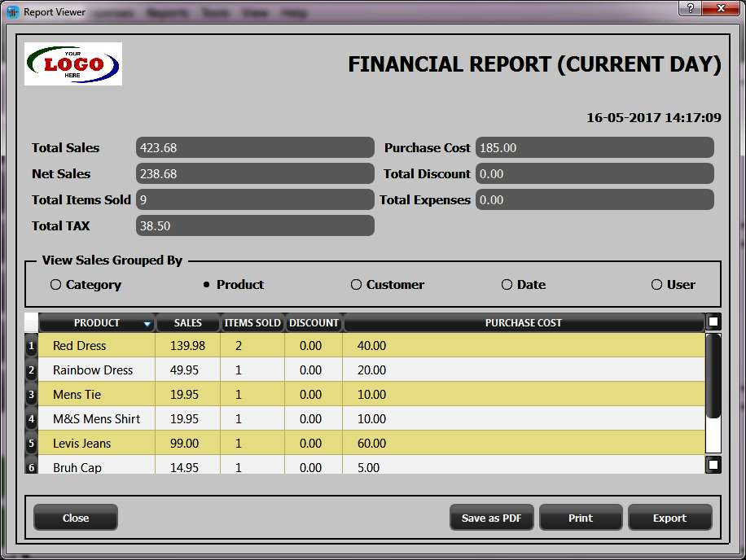This screenshot has height=560, width=746.
Task: Open the PRODUCT column sort dropdown arrow
Action: click(x=147, y=322)
